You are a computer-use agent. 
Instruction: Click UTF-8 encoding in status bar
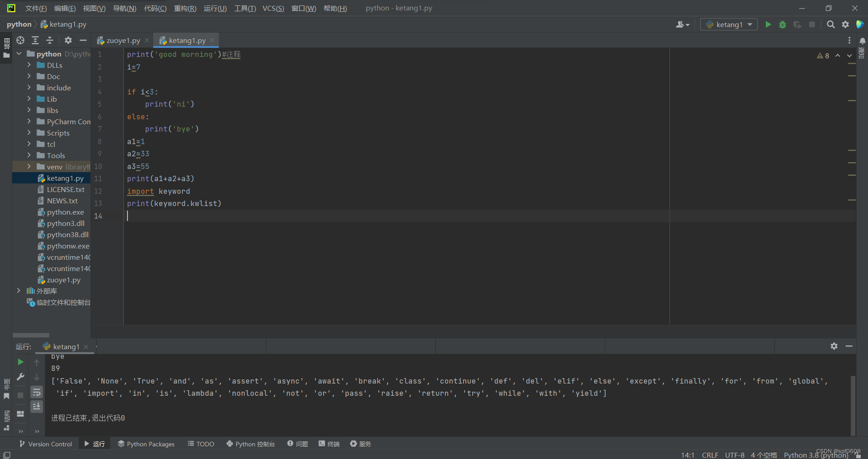point(735,455)
